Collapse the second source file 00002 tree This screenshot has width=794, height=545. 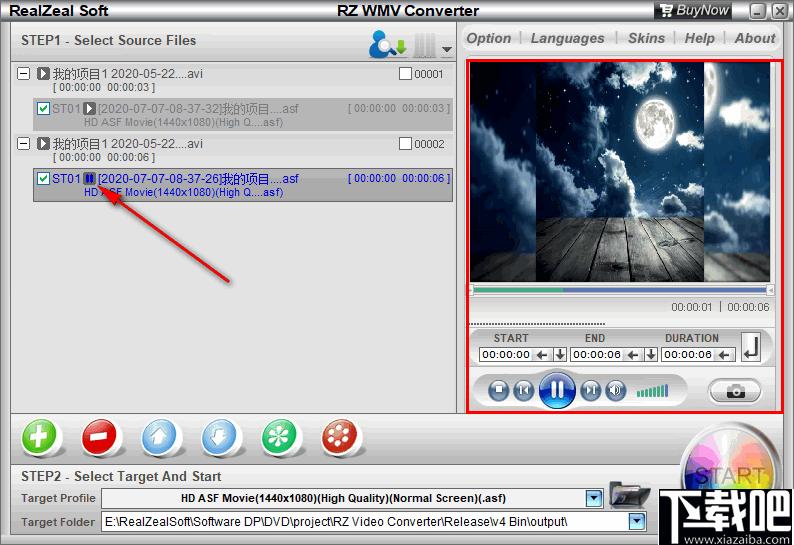23,144
